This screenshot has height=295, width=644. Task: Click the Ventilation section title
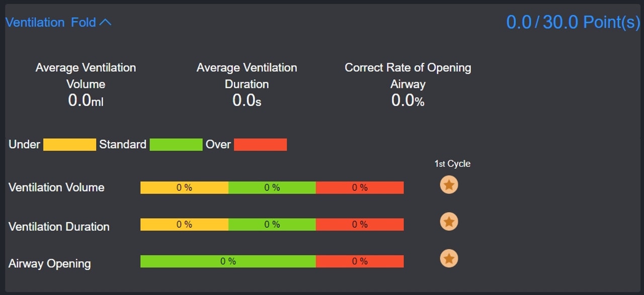pos(35,23)
